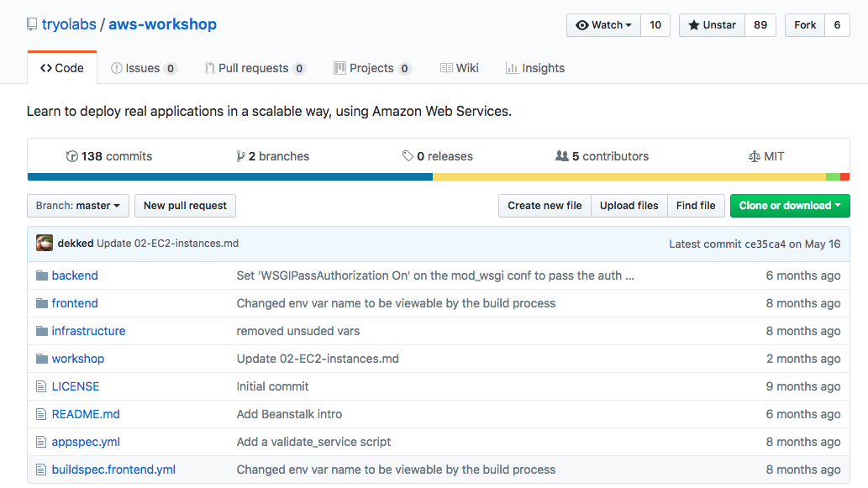View 138 commits
This screenshot has width=868, height=488.
coord(109,156)
